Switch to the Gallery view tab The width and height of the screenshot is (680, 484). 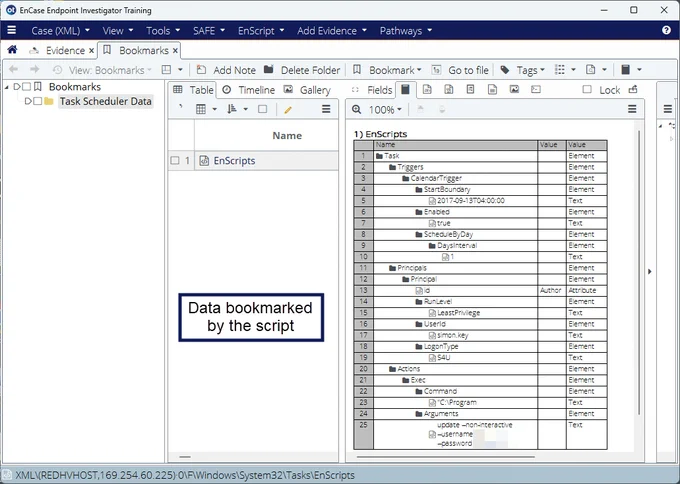coord(307,90)
